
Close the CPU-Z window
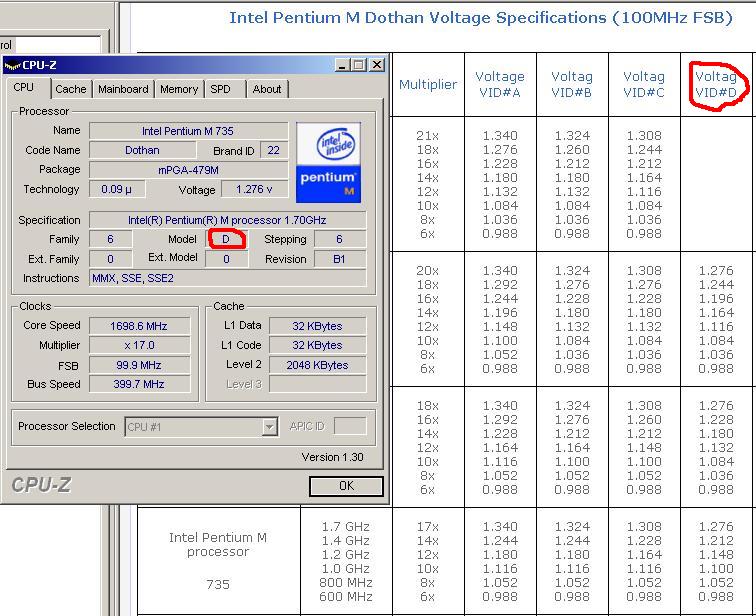377,65
